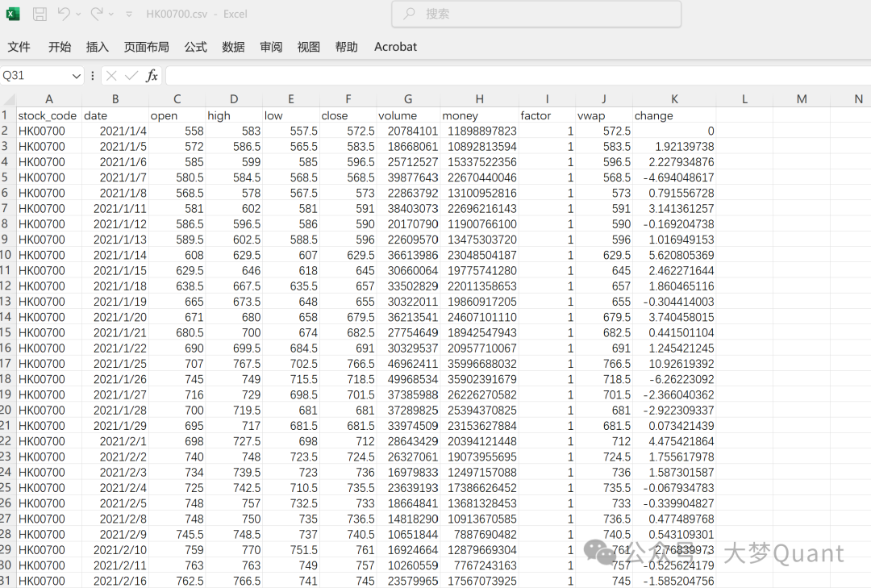Select the open cell 762.5
Image resolution: width=871 pixels, height=588 pixels.
coord(177,581)
